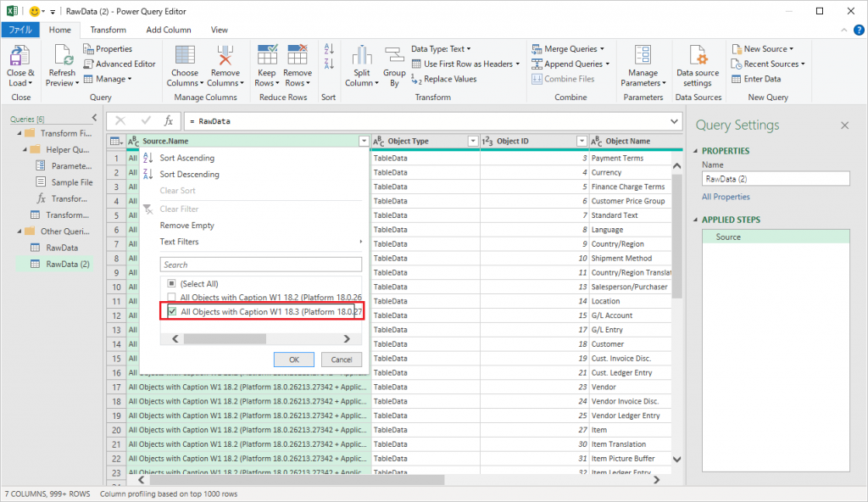Collapse the Helper Queries folder
868x502 pixels.
point(25,149)
